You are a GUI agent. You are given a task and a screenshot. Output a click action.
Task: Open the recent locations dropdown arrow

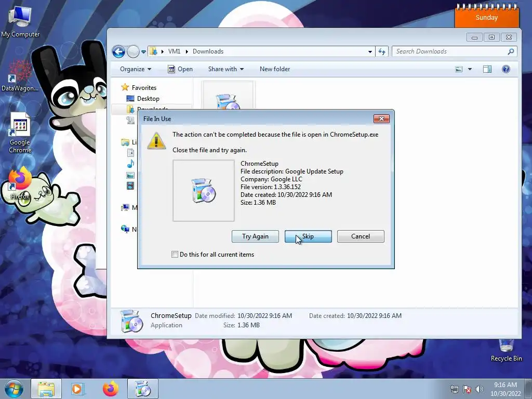tap(143, 52)
